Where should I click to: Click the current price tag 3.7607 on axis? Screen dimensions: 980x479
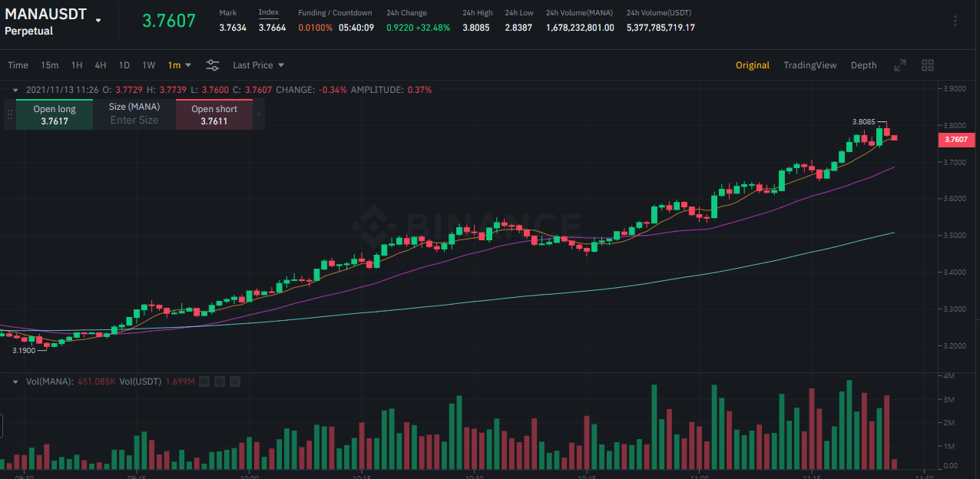[956, 140]
